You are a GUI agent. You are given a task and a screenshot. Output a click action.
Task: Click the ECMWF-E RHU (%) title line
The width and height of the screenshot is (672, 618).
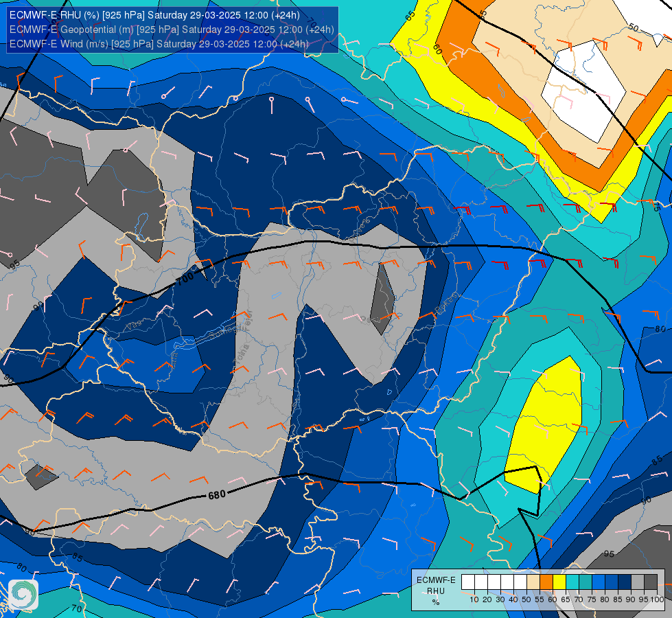[x=154, y=15]
